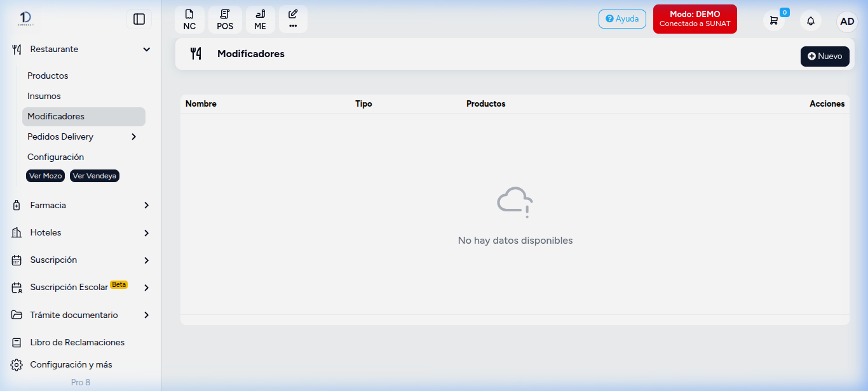The height and width of the screenshot is (391, 868).
Task: Open Libro de Reclamaciones
Action: pyautogui.click(x=77, y=342)
